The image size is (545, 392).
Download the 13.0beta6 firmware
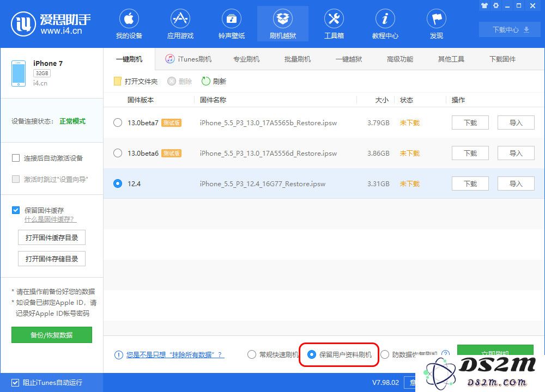pyautogui.click(x=470, y=153)
